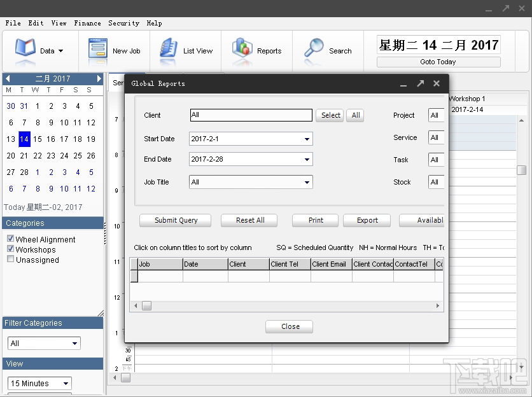Export the report results
This screenshot has height=397, width=532.
367,220
